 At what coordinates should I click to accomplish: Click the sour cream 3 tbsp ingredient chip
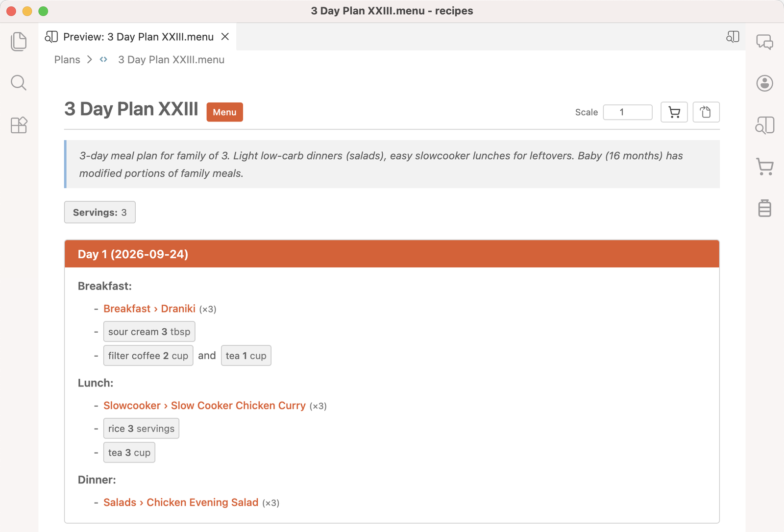click(x=149, y=332)
